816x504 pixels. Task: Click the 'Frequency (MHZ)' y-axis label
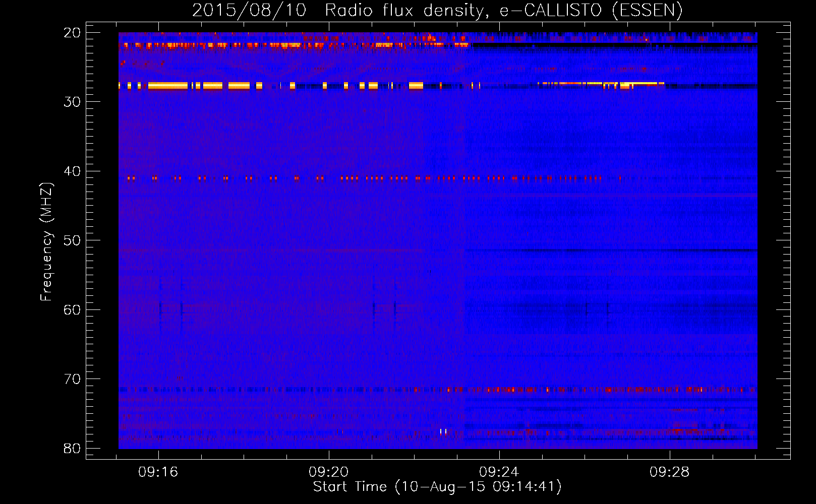(46, 242)
